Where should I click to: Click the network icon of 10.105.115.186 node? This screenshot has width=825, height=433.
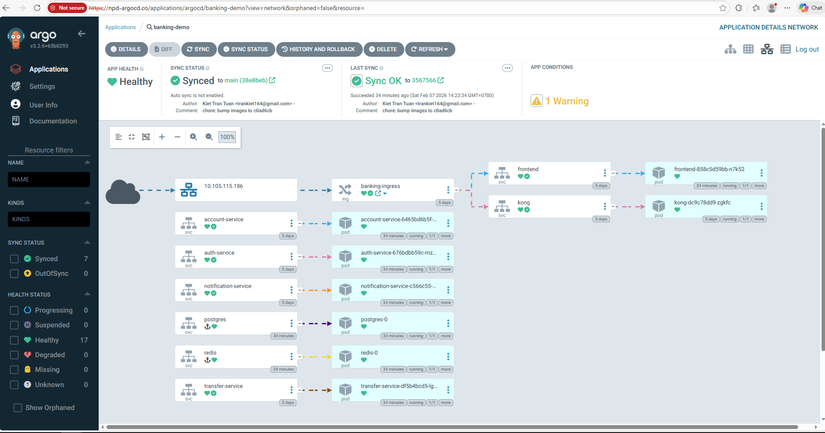click(x=189, y=190)
